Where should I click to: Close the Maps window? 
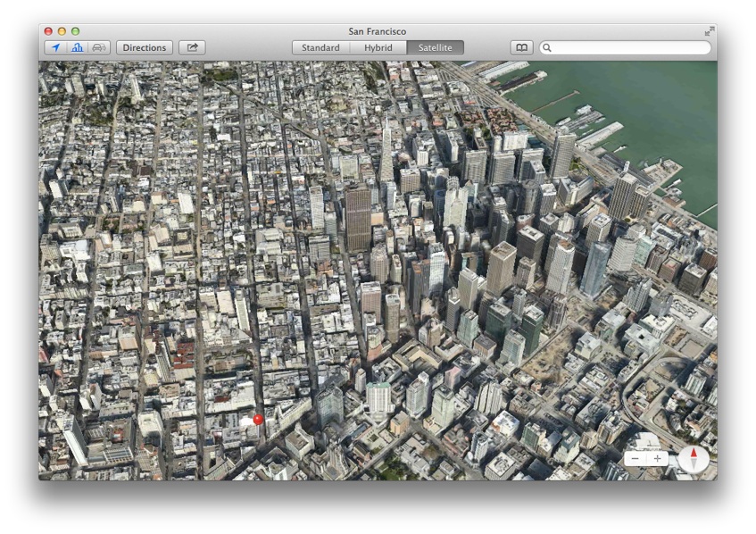click(x=48, y=31)
